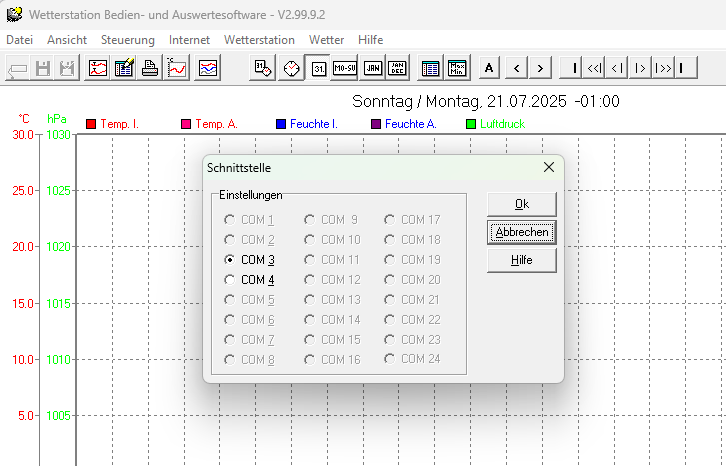Image resolution: width=726 pixels, height=466 pixels.
Task: Click the <| step backward toolbar button
Action: [617, 69]
